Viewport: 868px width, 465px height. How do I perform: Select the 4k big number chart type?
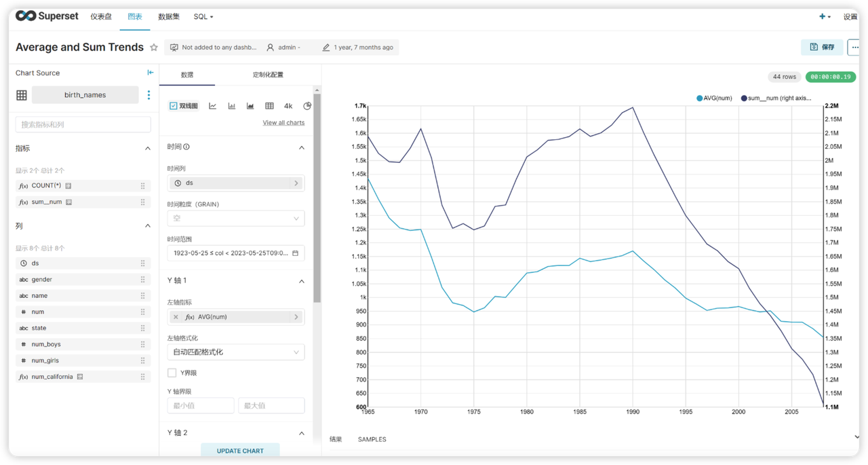point(288,106)
